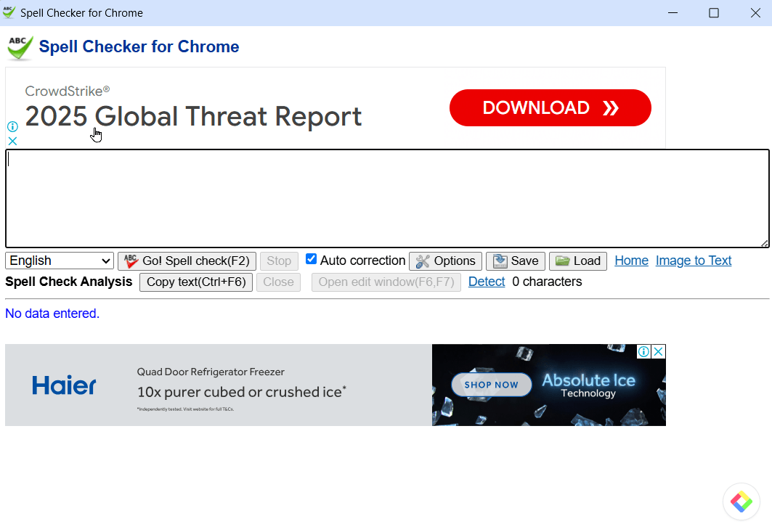This screenshot has width=772, height=532.
Task: Click Copy text(Ctrl+F6) button
Action: (x=196, y=282)
